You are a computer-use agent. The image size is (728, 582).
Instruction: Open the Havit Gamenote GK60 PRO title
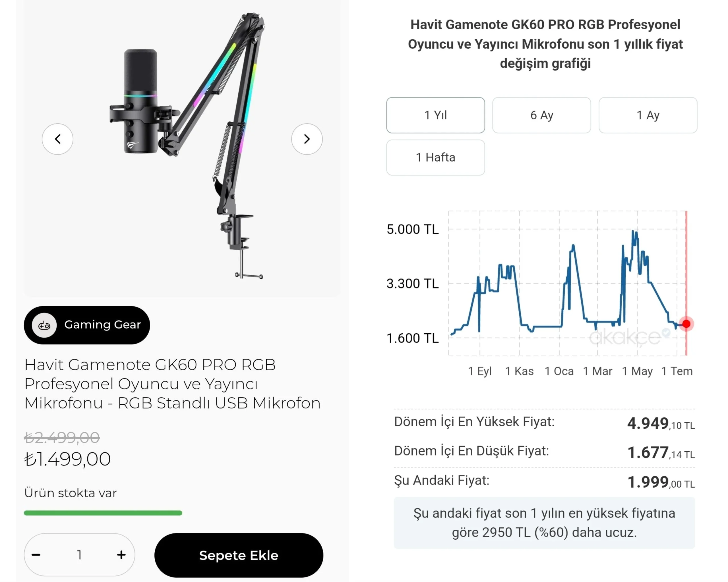point(172,384)
